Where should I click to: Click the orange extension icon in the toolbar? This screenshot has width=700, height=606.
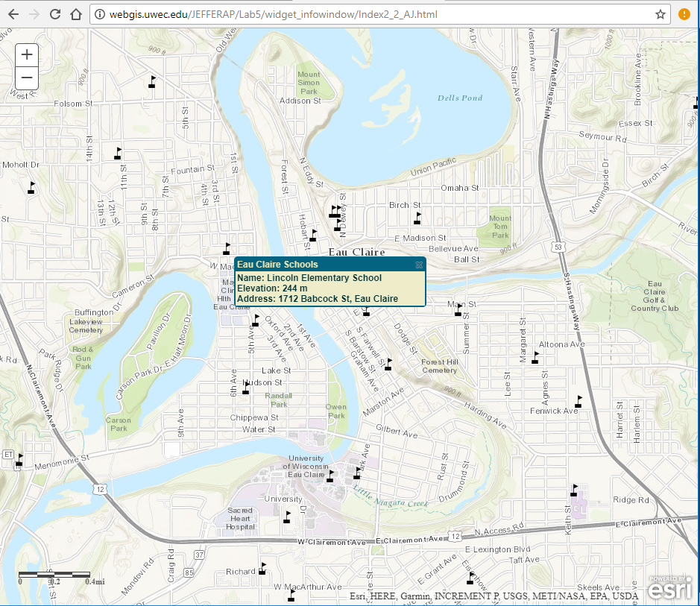tap(684, 13)
